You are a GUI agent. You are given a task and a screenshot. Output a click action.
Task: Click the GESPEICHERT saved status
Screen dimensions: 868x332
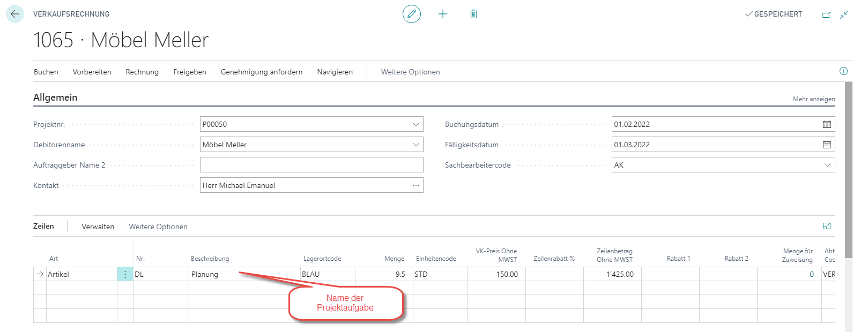[x=774, y=14]
